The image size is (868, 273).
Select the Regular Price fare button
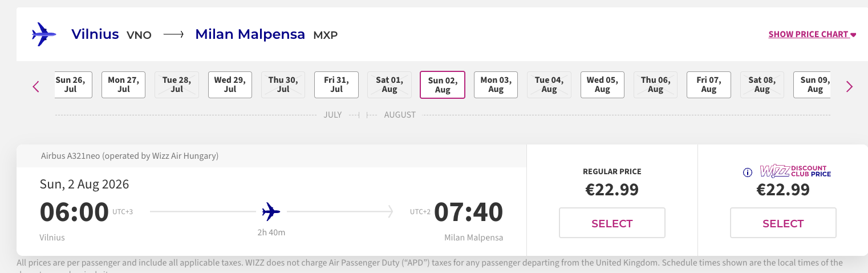(612, 223)
